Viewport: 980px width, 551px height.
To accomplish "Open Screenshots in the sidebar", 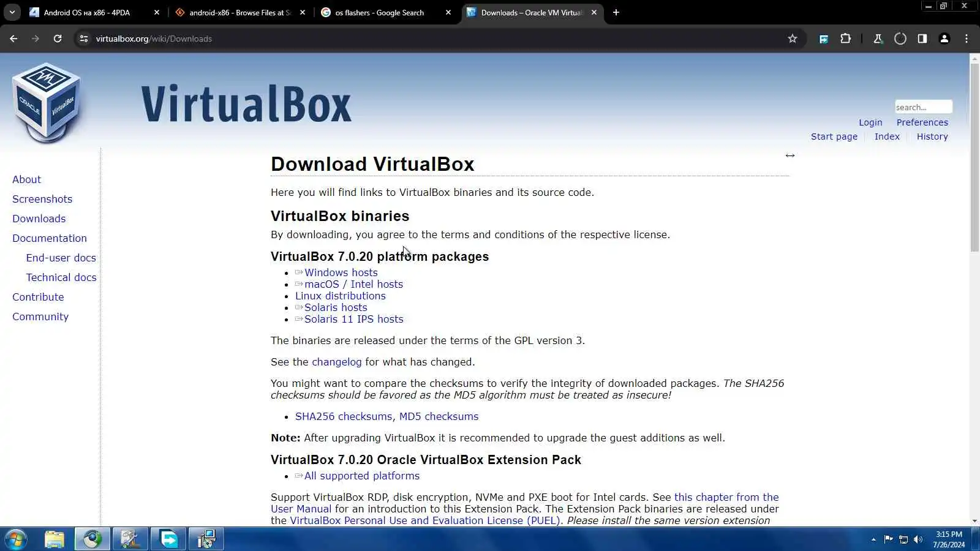I will pos(42,199).
